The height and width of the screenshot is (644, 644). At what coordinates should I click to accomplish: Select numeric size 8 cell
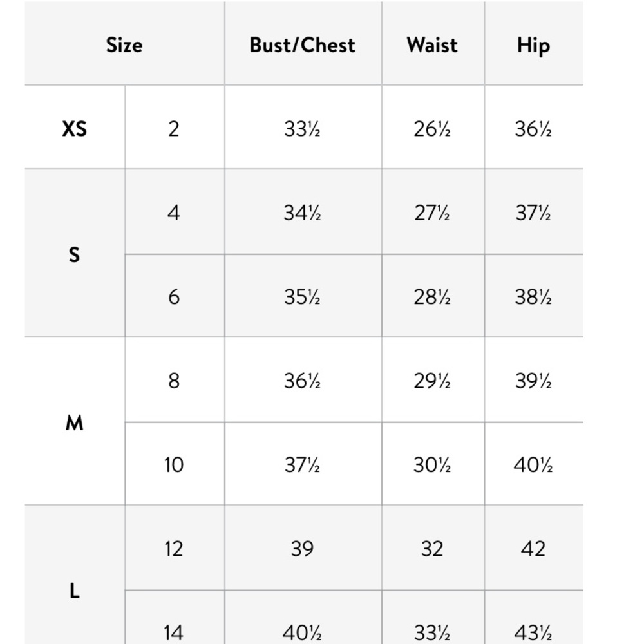pos(174,381)
